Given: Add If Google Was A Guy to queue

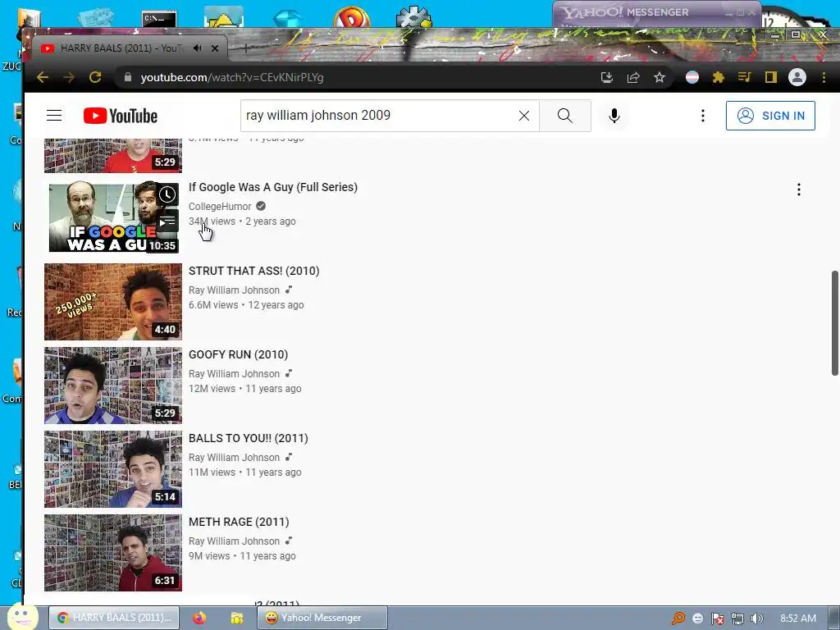Looking at the screenshot, I should pyautogui.click(x=167, y=221).
